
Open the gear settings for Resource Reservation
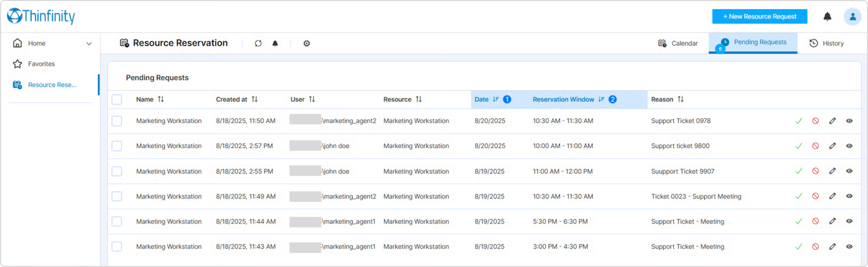pos(307,43)
